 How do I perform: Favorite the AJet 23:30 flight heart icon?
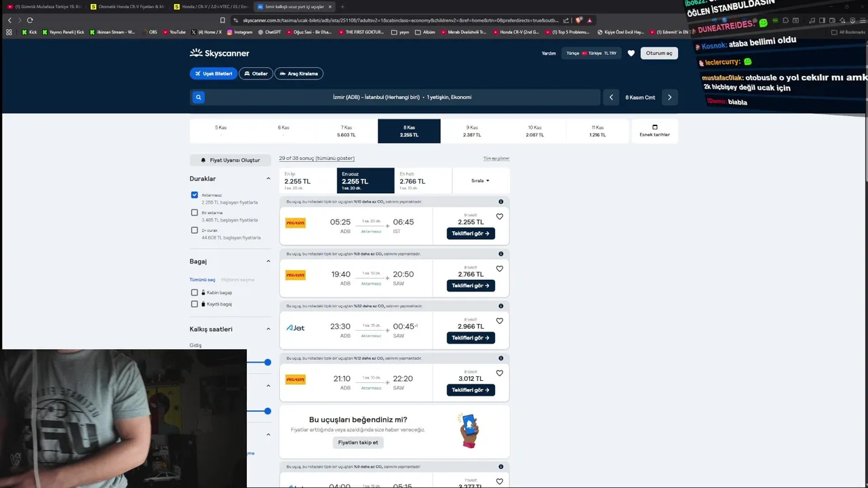tap(500, 321)
